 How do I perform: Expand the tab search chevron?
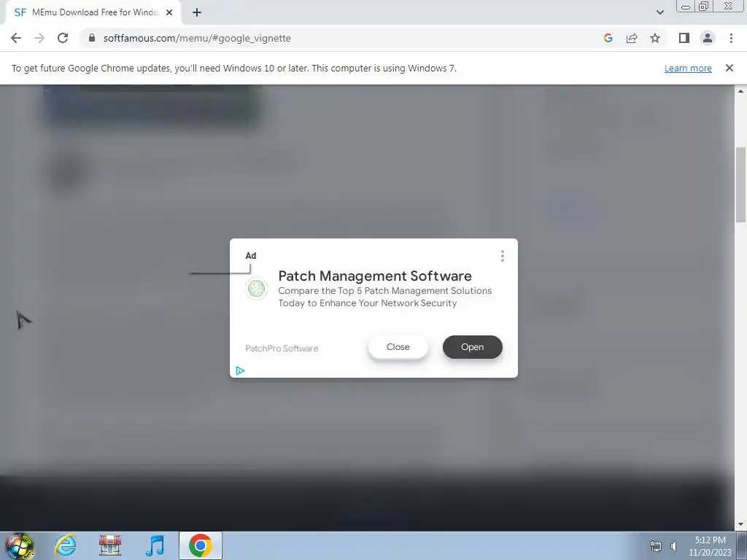[x=659, y=12]
